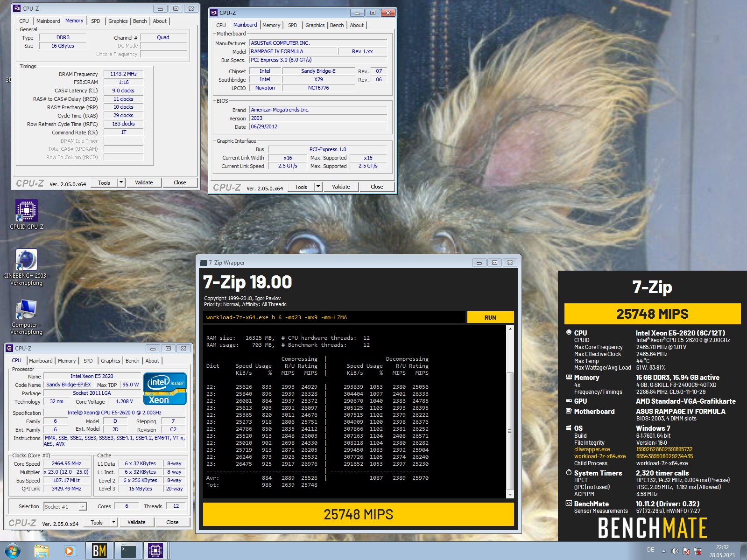Select Mainboard tab in the Memory CPU-Z window
Image resolution: width=747 pixels, height=560 pixels.
click(x=48, y=21)
